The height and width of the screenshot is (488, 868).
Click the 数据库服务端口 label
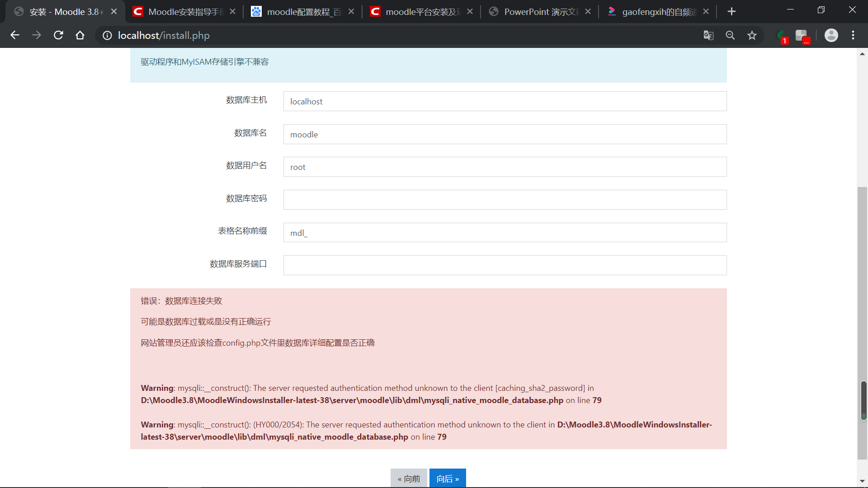[x=238, y=264]
